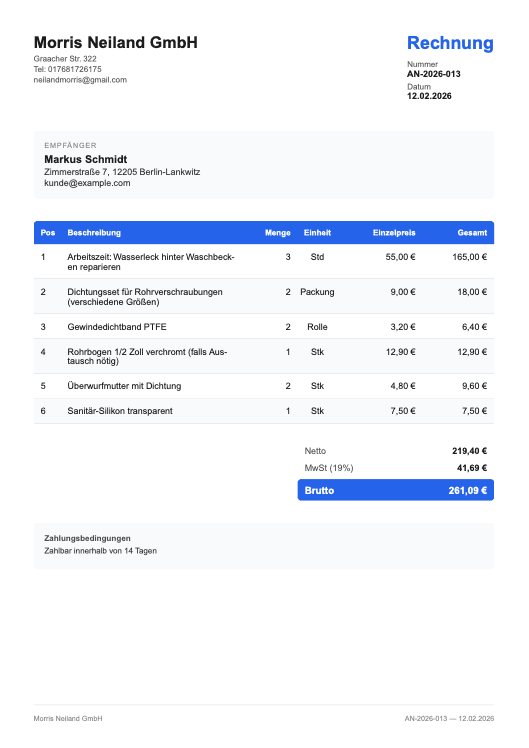Click the Brutto label in the blue bar

point(319,490)
